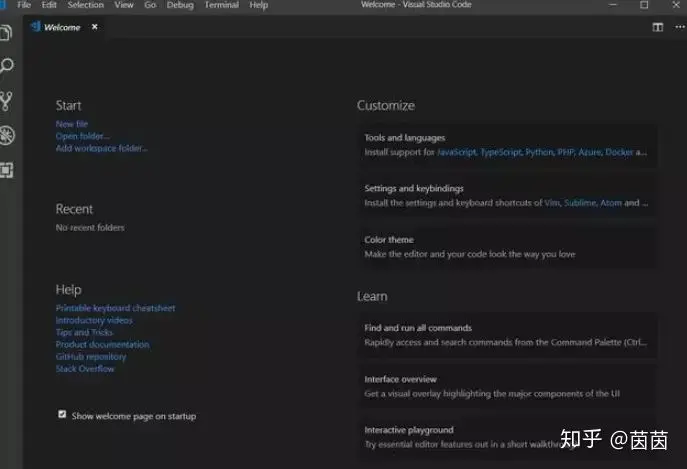Open the More Actions ellipsis menu
The width and height of the screenshot is (687, 469).
tap(680, 27)
